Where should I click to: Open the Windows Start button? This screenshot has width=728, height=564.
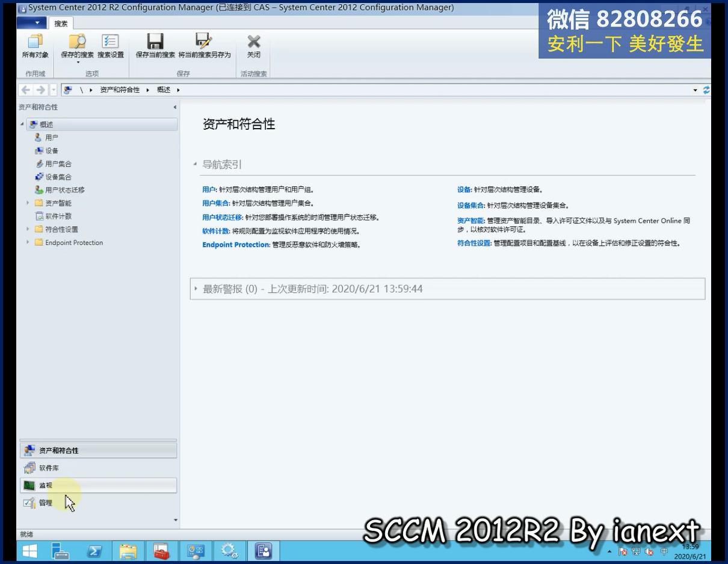[29, 551]
